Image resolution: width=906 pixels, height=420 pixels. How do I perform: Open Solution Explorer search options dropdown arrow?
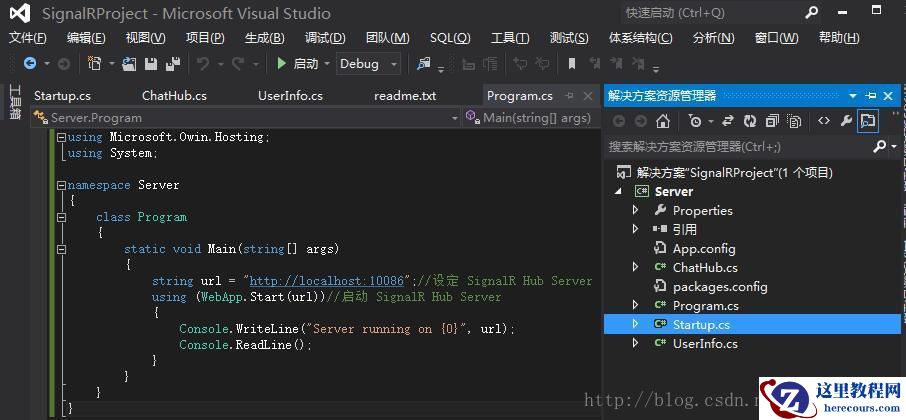click(x=894, y=147)
